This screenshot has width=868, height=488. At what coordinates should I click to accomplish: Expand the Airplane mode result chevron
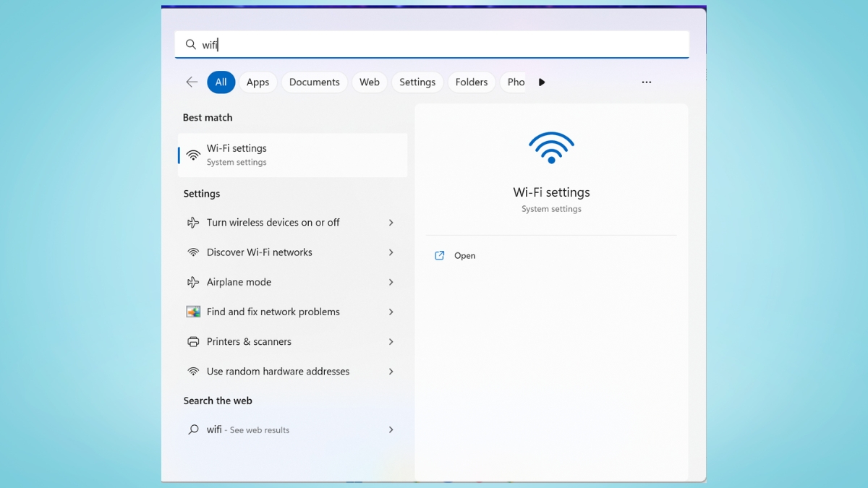391,282
